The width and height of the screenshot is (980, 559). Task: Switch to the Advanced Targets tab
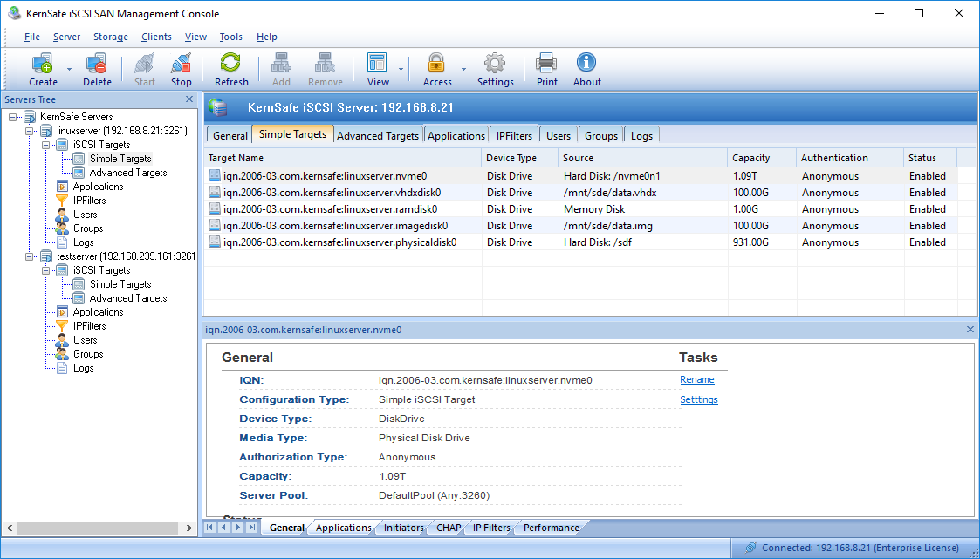tap(378, 135)
